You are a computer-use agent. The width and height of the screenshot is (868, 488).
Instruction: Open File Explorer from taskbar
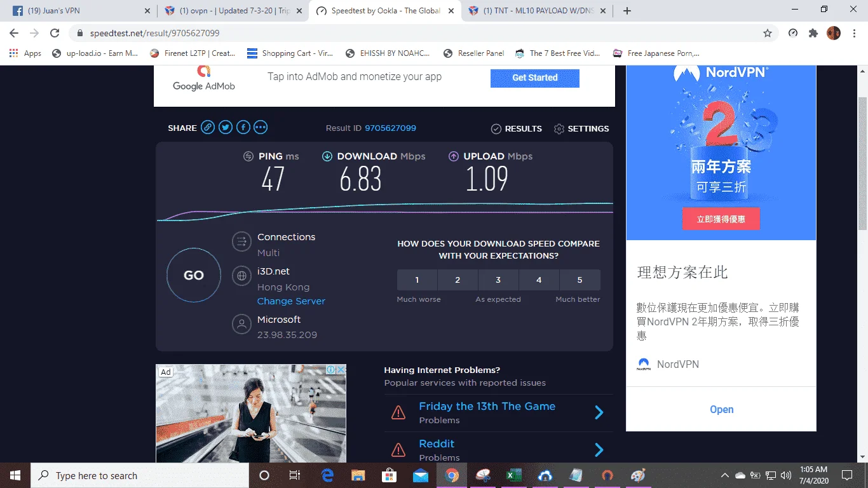[358, 475]
